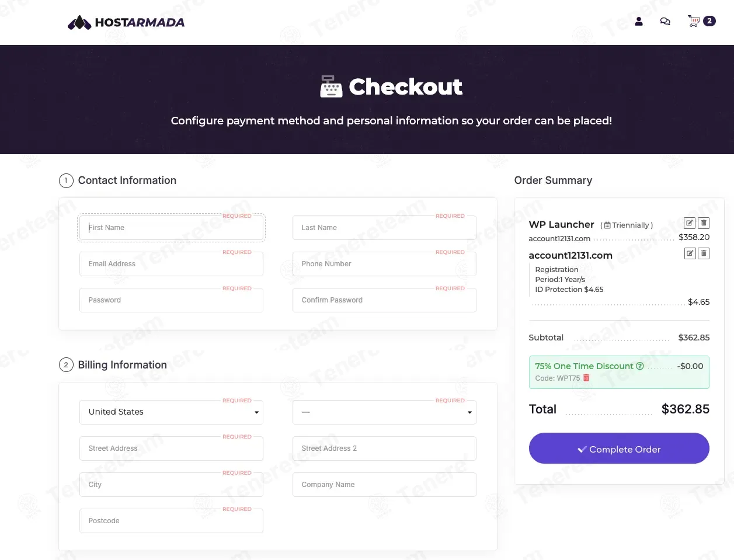
Task: Edit the WP Launcher order item
Action: (690, 223)
